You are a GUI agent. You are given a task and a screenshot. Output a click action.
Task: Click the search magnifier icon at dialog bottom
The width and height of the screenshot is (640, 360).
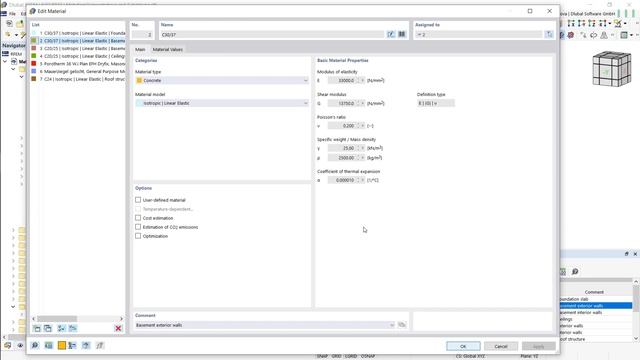click(x=35, y=346)
